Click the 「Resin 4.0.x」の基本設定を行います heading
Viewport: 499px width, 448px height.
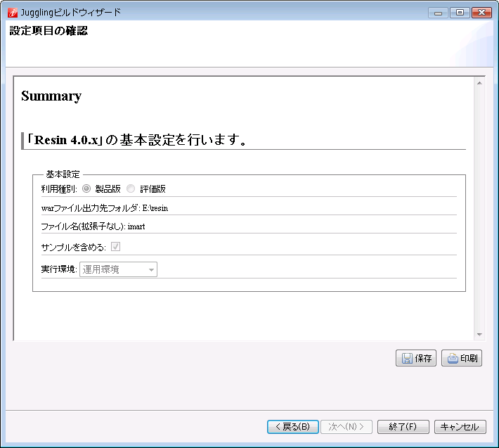[x=136, y=140]
